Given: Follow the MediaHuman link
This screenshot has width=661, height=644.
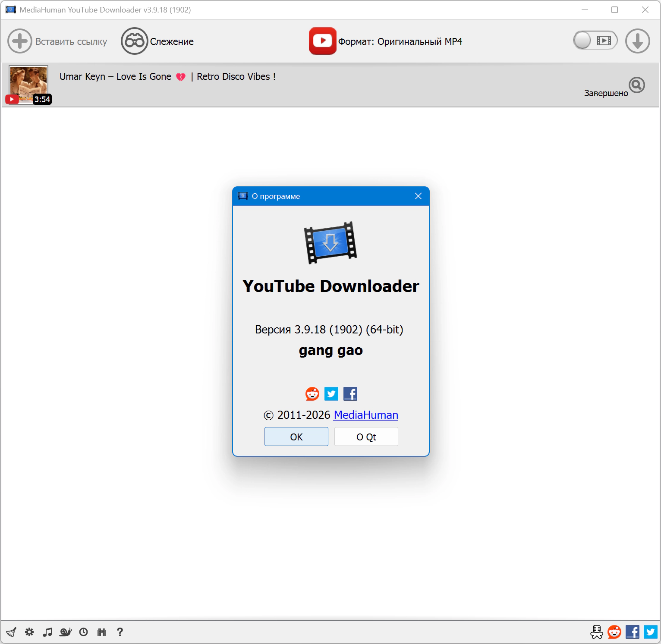Looking at the screenshot, I should pos(366,415).
